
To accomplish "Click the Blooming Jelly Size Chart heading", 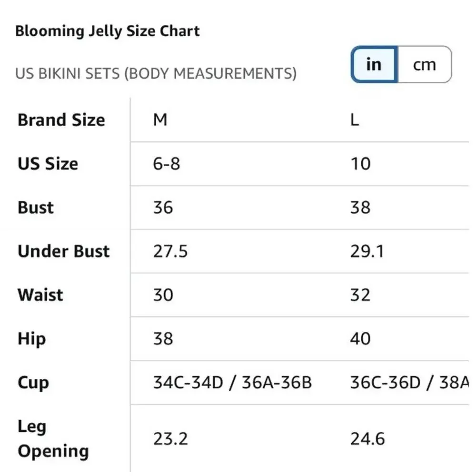I will tap(108, 31).
